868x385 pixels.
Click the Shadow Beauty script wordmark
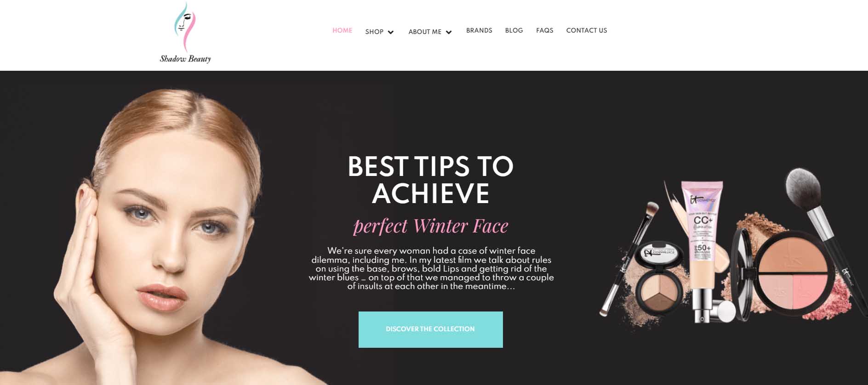click(x=185, y=58)
